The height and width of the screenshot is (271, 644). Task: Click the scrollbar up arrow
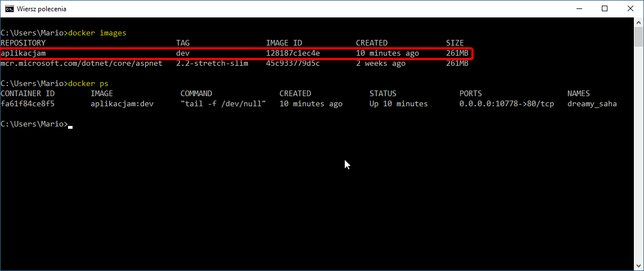click(638, 21)
